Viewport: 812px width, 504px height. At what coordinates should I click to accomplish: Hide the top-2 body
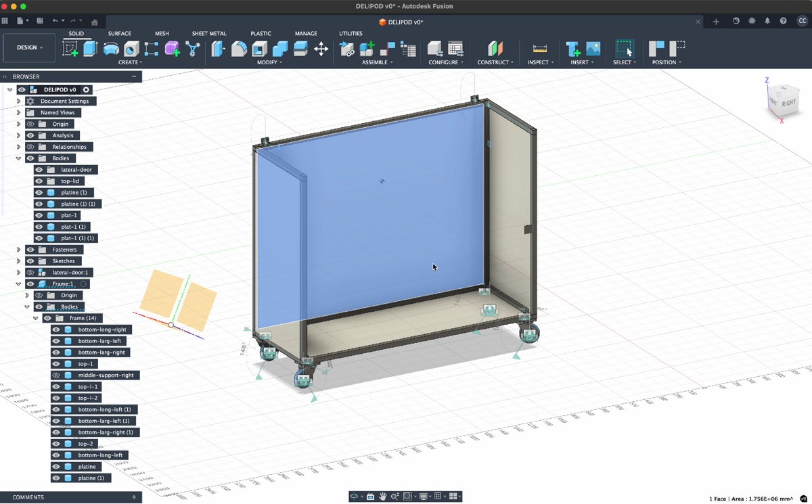[56, 444]
